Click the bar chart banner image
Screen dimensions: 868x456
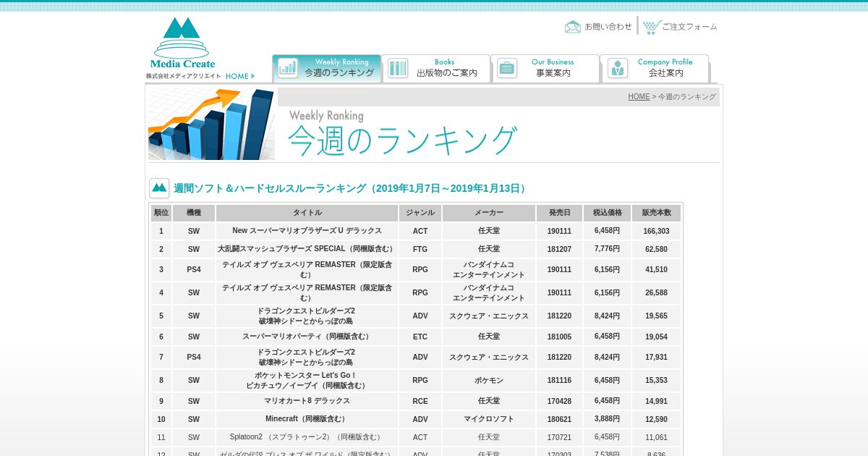tap(211, 124)
